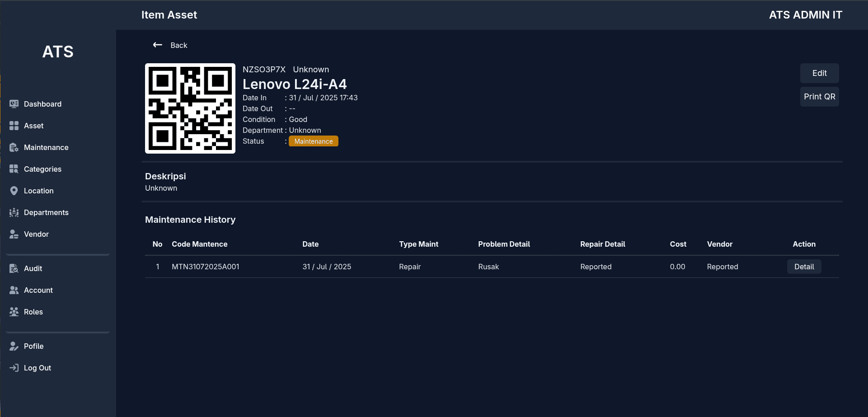Select the Roles sidebar icon
868x417 pixels.
(x=14, y=312)
